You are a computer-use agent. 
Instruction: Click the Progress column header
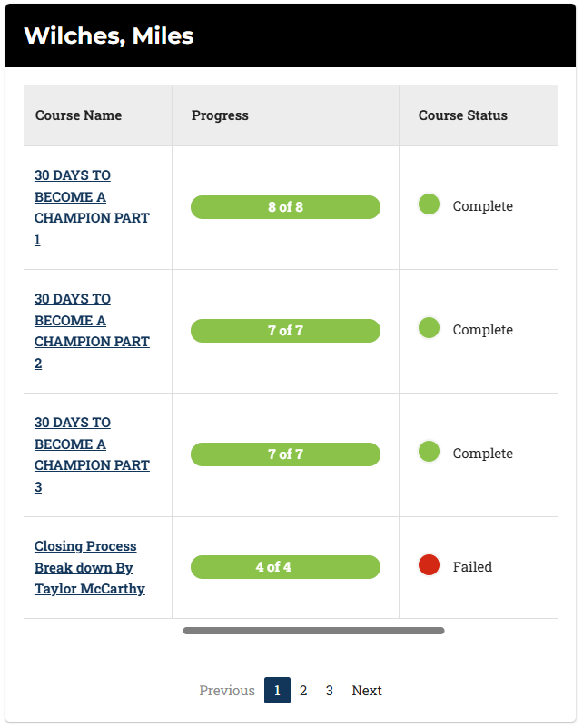click(220, 115)
